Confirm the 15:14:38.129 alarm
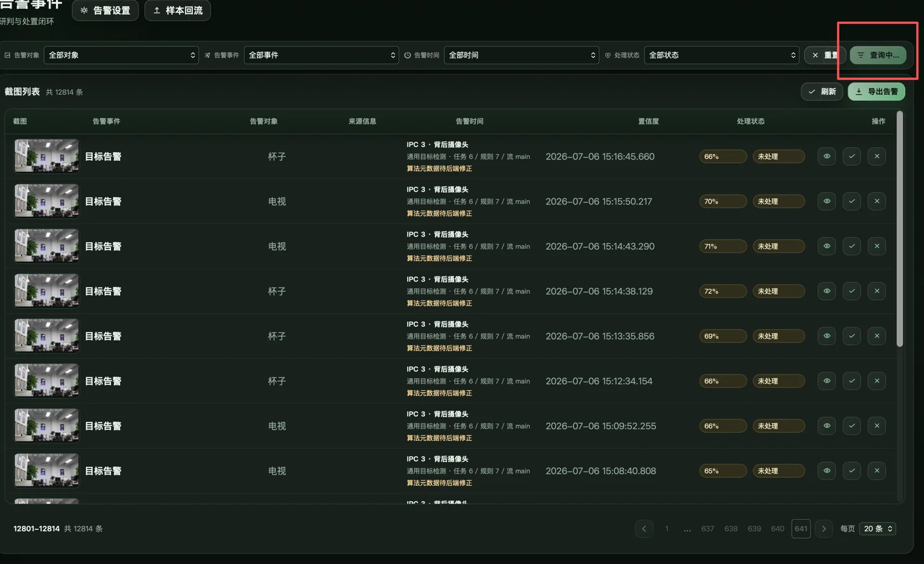924x564 pixels. pyautogui.click(x=852, y=291)
